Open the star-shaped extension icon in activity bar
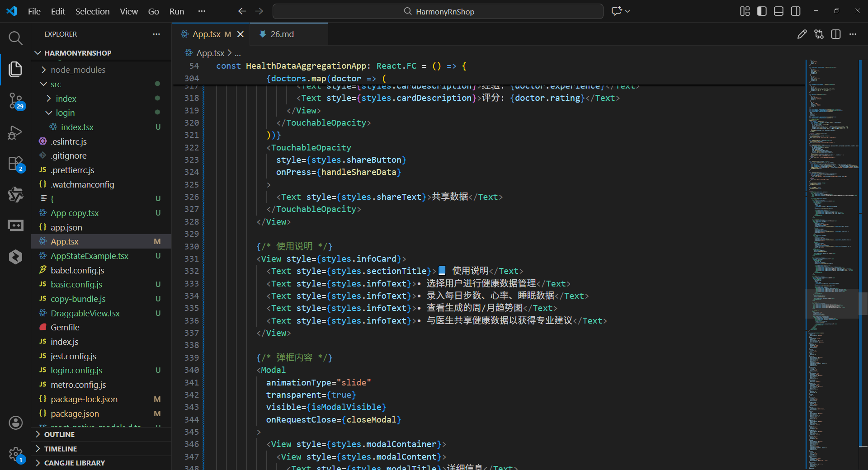Viewport: 868px width, 470px height. click(15, 194)
